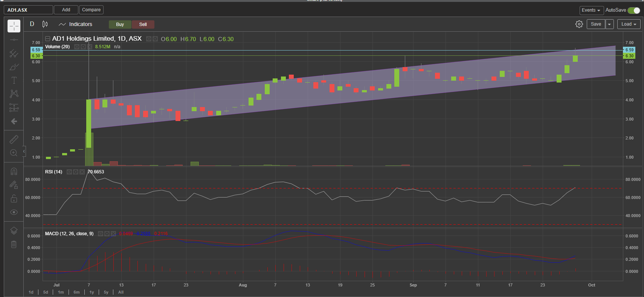Open the object tree layers icon
644x297 pixels.
click(x=14, y=231)
